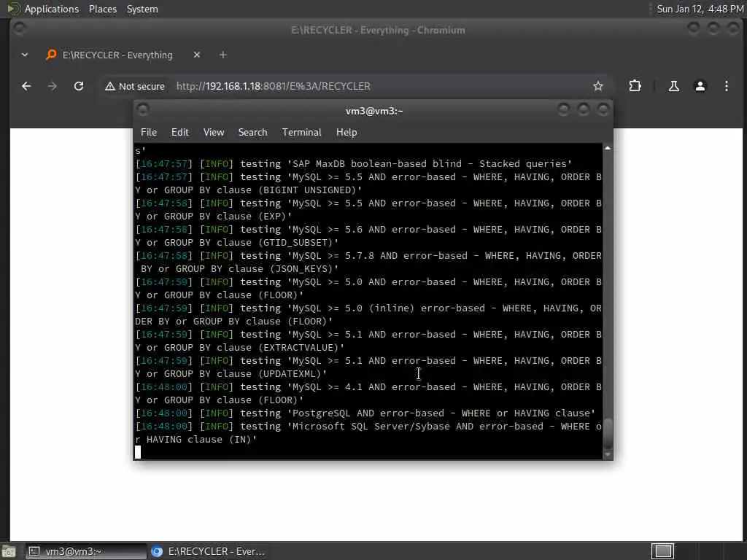Open the Chromium three-dot menu
The height and width of the screenshot is (560, 747).
coord(726,86)
